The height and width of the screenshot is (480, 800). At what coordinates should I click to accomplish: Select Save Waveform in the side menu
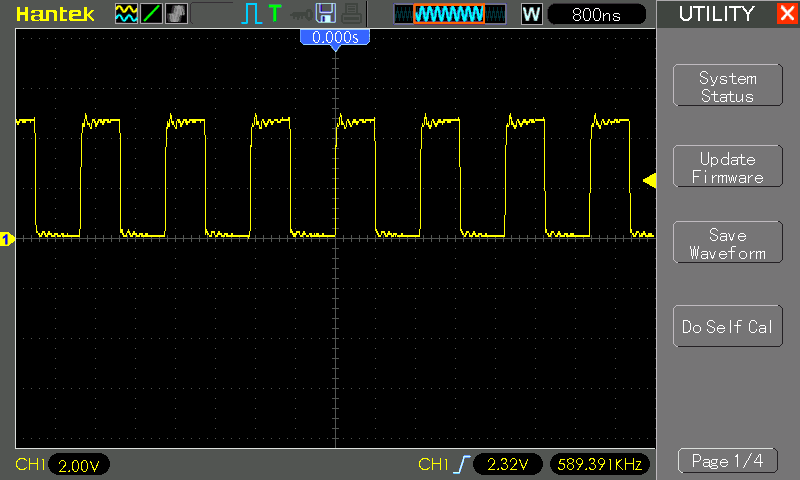[x=727, y=244]
